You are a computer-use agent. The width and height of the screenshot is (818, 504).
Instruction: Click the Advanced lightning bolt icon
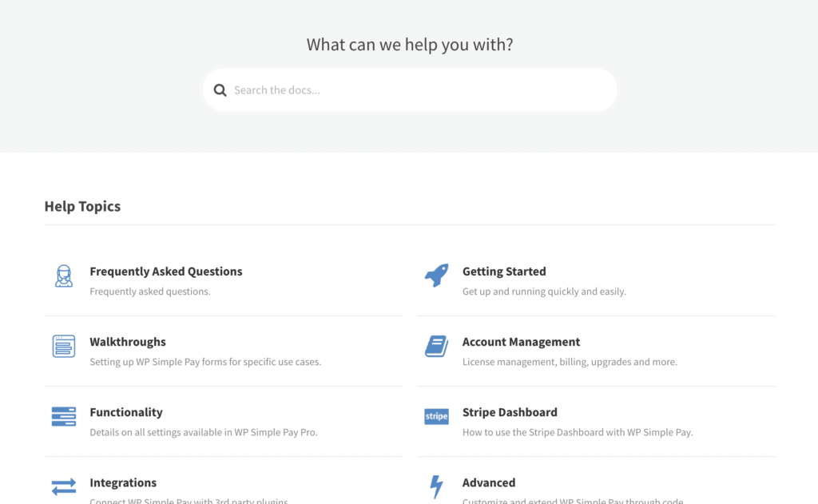click(436, 486)
